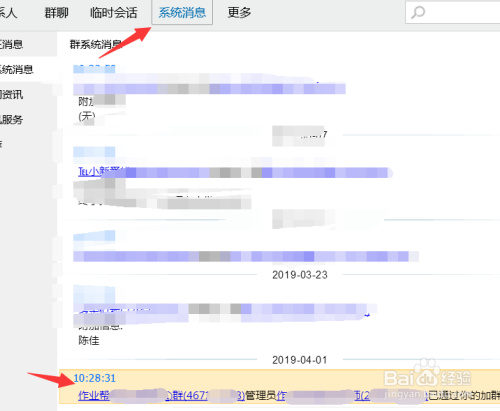Open the 更多 menu tab

(239, 13)
